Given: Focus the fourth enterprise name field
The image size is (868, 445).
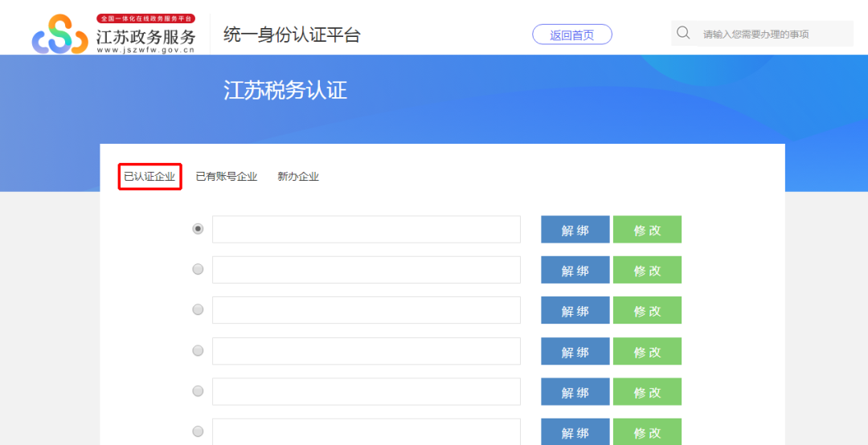Looking at the screenshot, I should (x=366, y=351).
